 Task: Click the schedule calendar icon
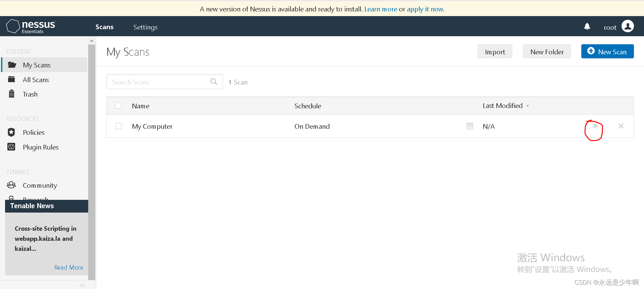point(470,126)
